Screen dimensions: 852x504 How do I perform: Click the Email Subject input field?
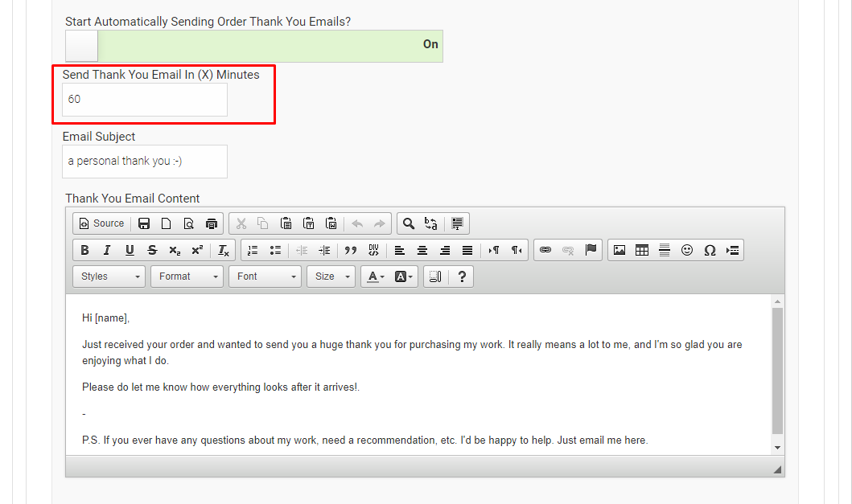tap(145, 162)
